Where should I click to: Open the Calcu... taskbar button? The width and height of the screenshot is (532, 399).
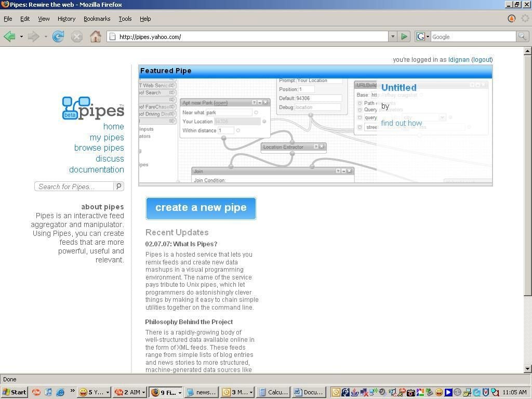click(273, 392)
